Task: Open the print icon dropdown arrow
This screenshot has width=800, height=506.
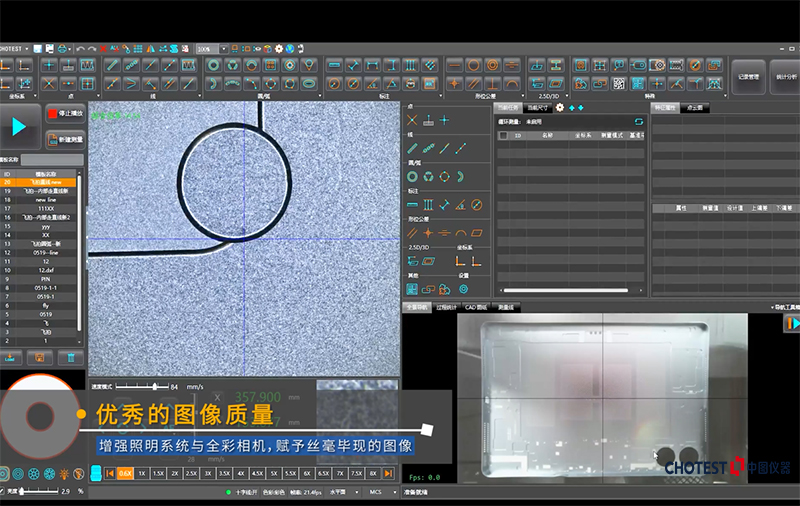Action: coord(70,49)
